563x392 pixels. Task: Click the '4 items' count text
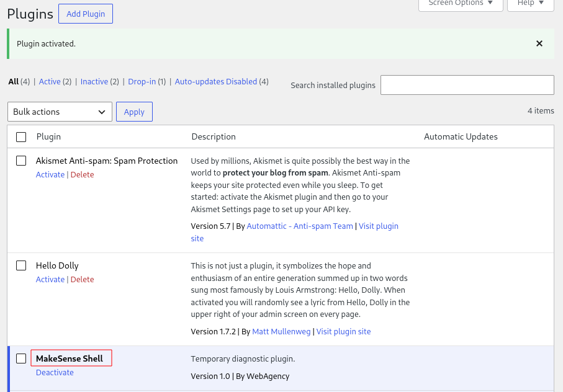coord(541,110)
